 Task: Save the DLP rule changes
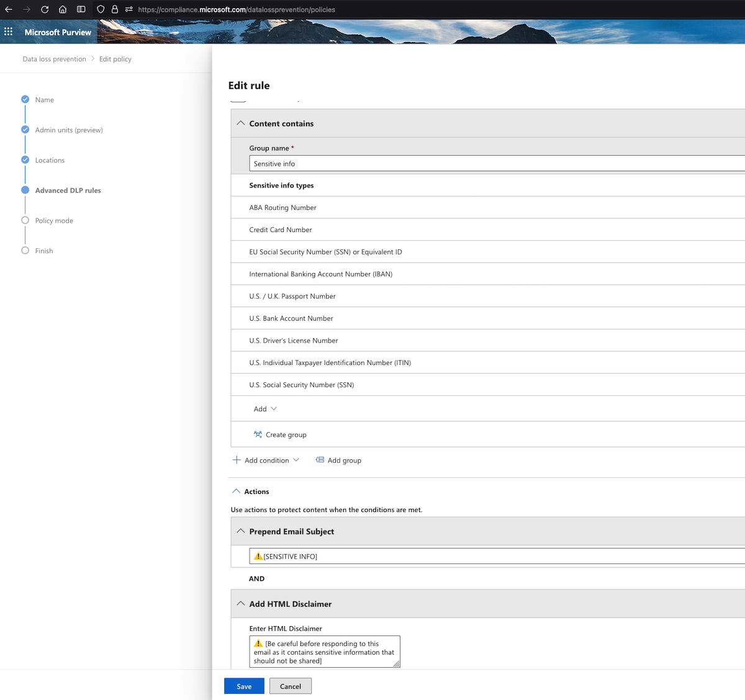(243, 686)
